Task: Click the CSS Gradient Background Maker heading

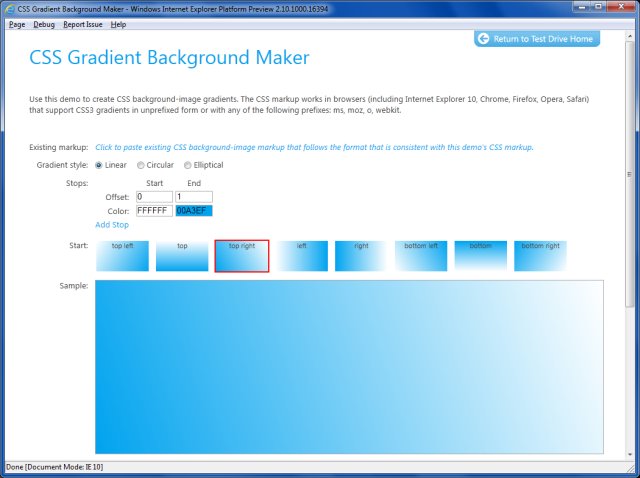Action: (x=169, y=58)
